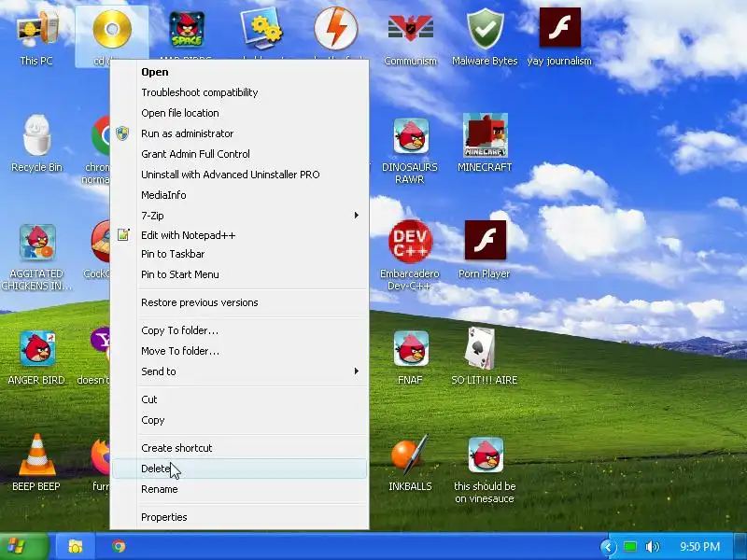Expand the 7-Zip submenu
Screen dimensions: 747x560
[x=240, y=216]
